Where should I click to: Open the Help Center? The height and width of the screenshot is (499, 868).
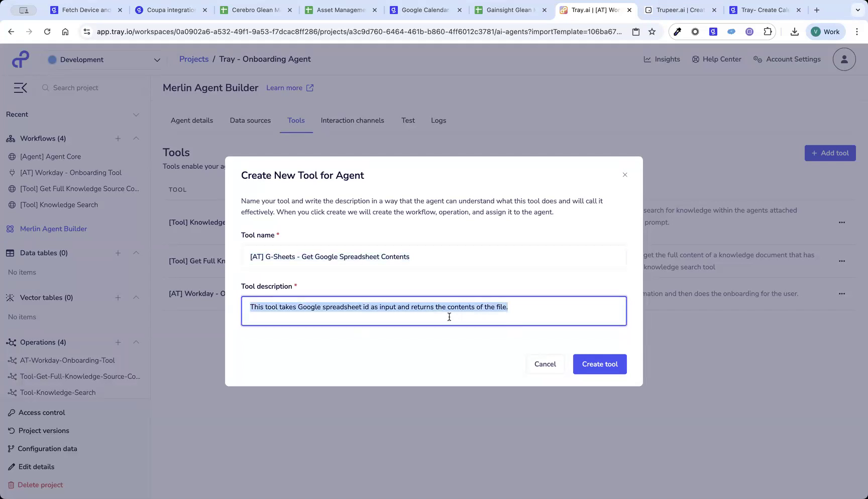point(716,59)
